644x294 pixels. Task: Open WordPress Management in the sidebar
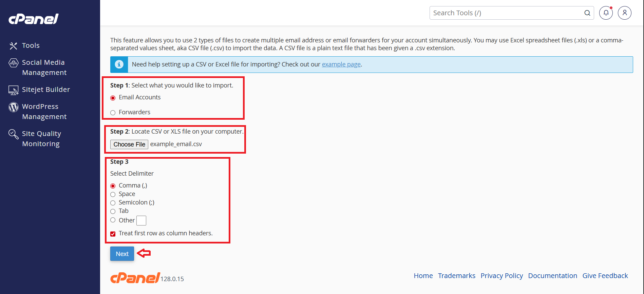(44, 112)
